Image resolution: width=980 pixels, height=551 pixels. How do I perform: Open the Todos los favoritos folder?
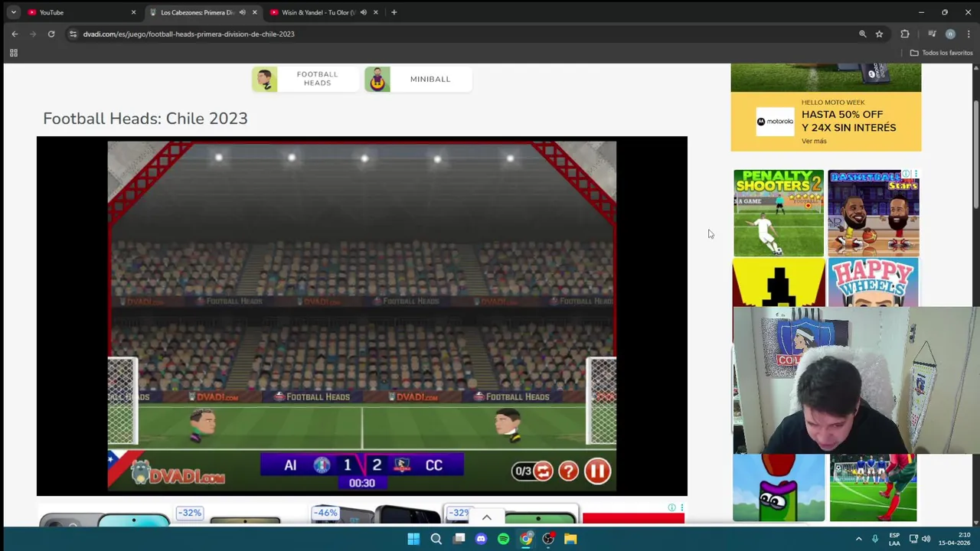[x=941, y=53]
